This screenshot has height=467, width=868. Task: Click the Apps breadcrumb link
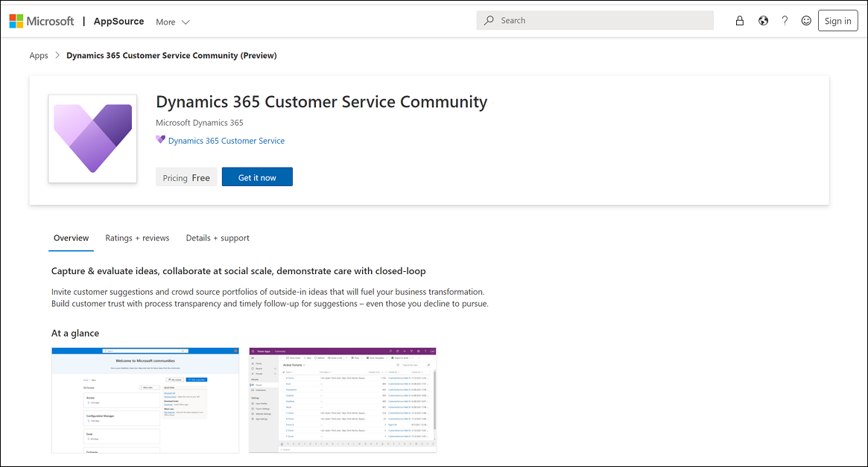click(39, 55)
